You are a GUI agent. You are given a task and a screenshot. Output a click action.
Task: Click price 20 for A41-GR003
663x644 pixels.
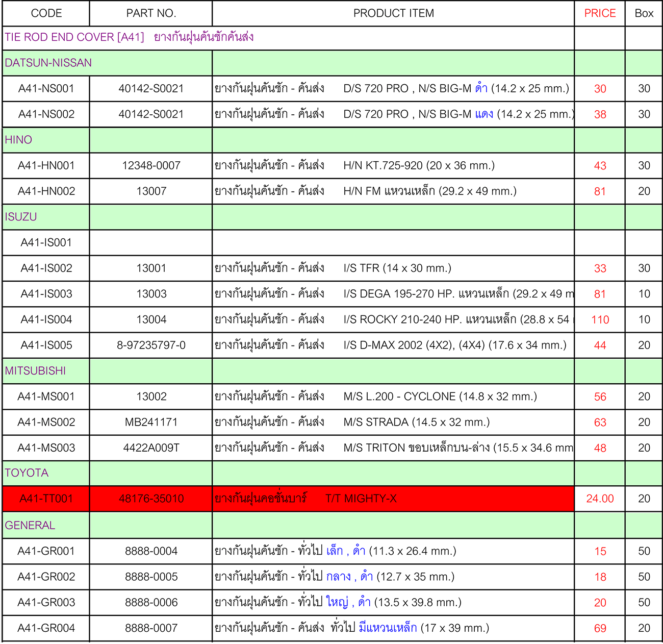click(600, 603)
